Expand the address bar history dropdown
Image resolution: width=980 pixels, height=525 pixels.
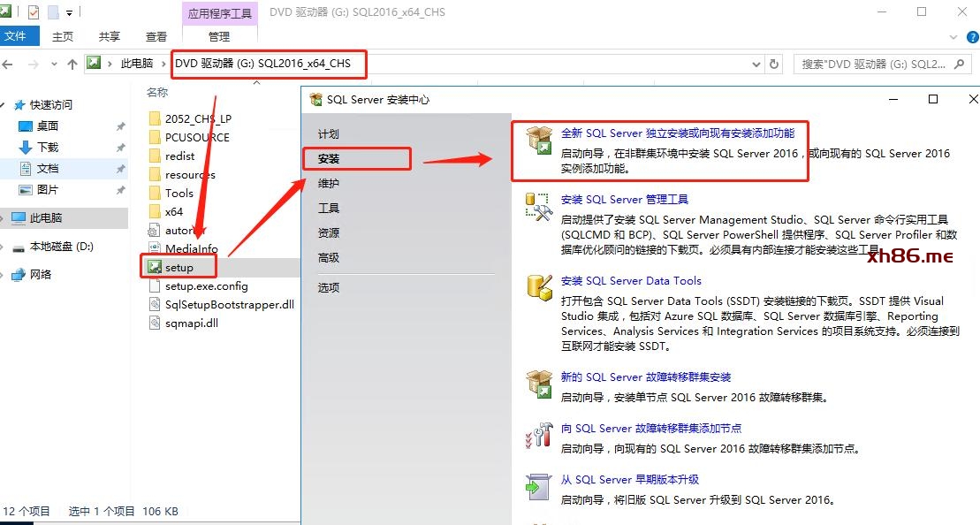pyautogui.click(x=756, y=64)
